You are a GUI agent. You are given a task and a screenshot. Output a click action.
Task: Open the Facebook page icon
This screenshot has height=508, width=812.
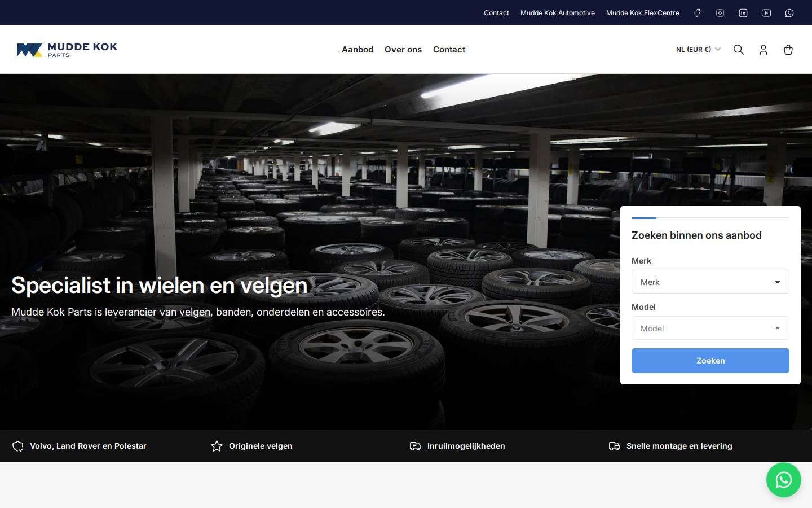pyautogui.click(x=697, y=13)
